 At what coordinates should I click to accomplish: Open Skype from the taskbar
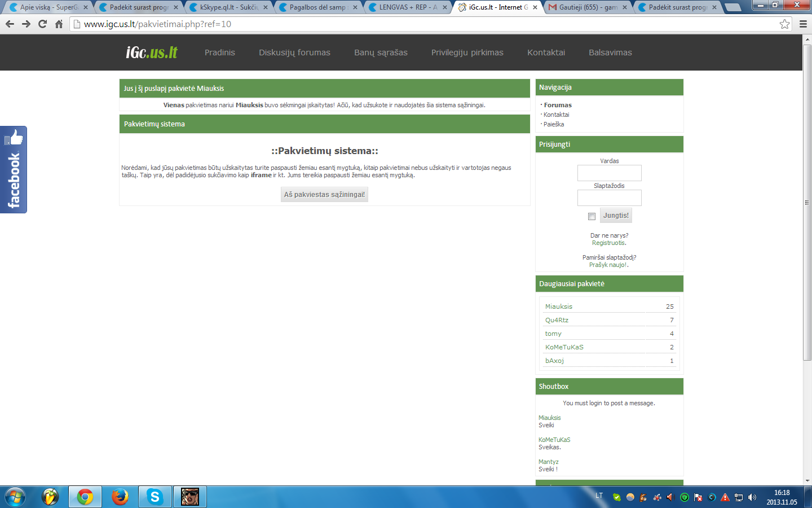point(155,497)
